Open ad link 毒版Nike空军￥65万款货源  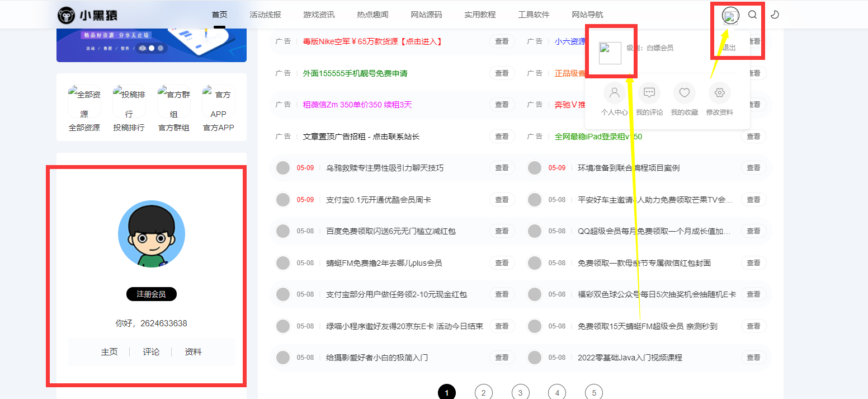372,41
